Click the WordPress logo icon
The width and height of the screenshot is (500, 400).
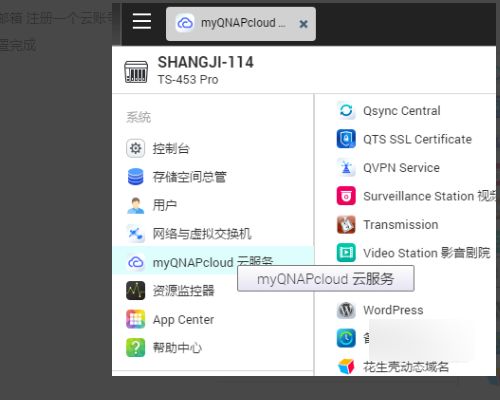tap(346, 310)
